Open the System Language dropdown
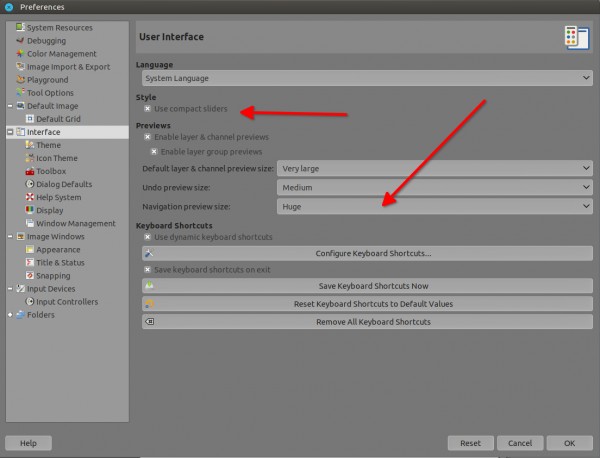 point(367,78)
